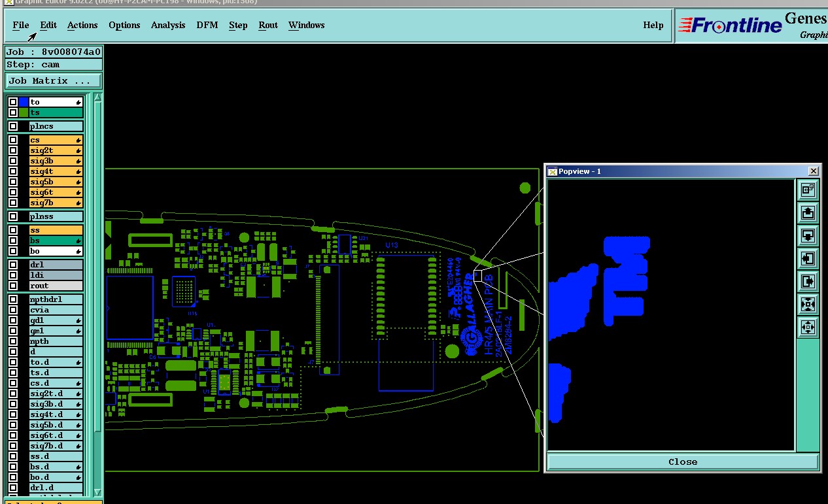Click the edit-marker icon on the 'to.d' layer
Image resolution: width=828 pixels, height=504 pixels.
(78, 362)
